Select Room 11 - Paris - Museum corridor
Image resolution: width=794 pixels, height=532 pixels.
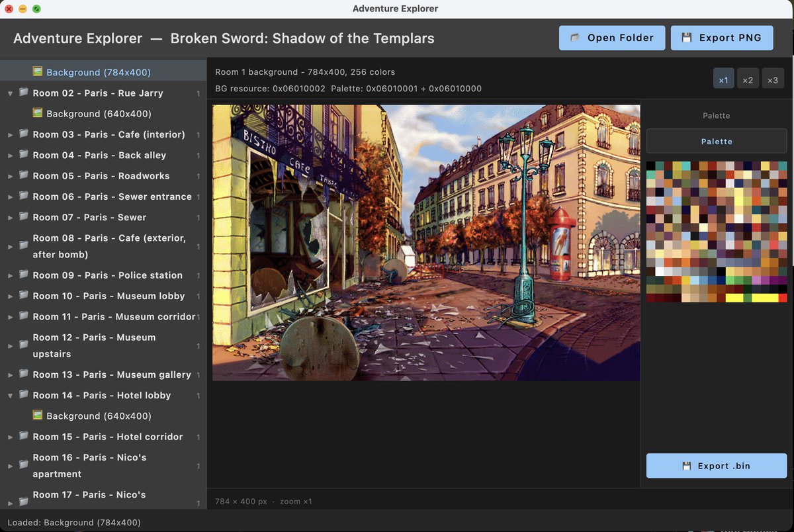[x=103, y=317]
